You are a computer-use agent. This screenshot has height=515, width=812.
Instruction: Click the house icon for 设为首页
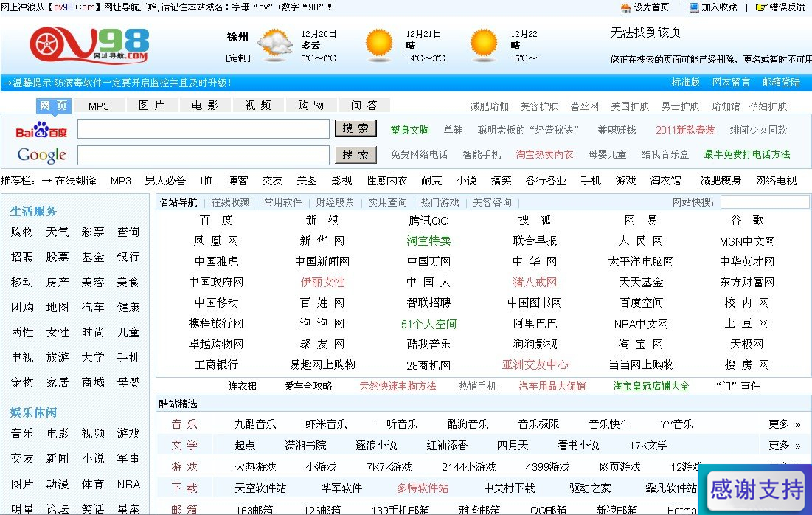pyautogui.click(x=625, y=8)
